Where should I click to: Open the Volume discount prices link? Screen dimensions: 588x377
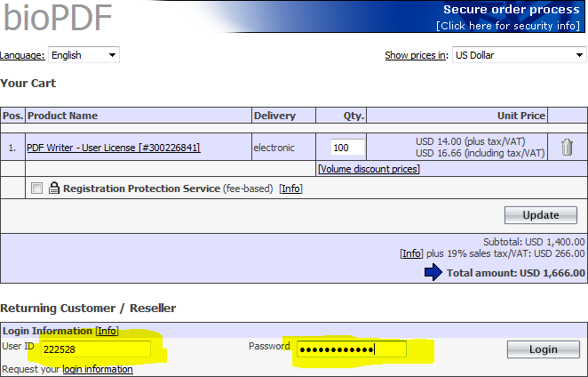point(369,169)
